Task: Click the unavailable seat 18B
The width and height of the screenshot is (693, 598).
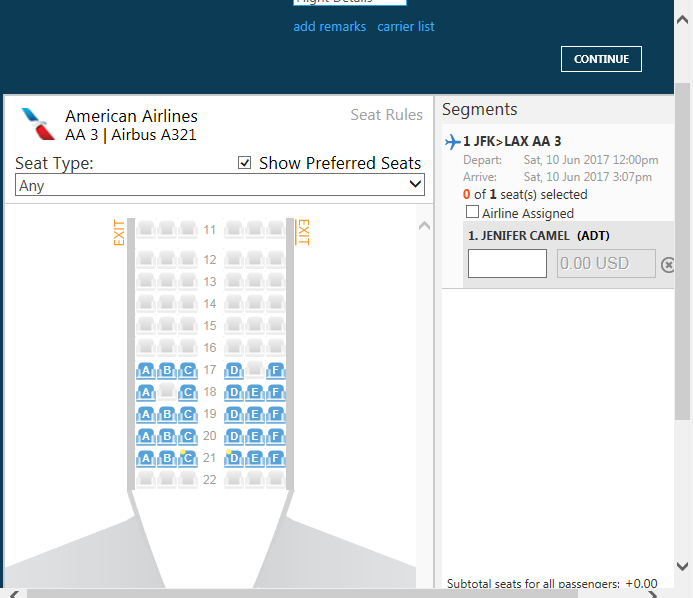Action: pyautogui.click(x=167, y=392)
